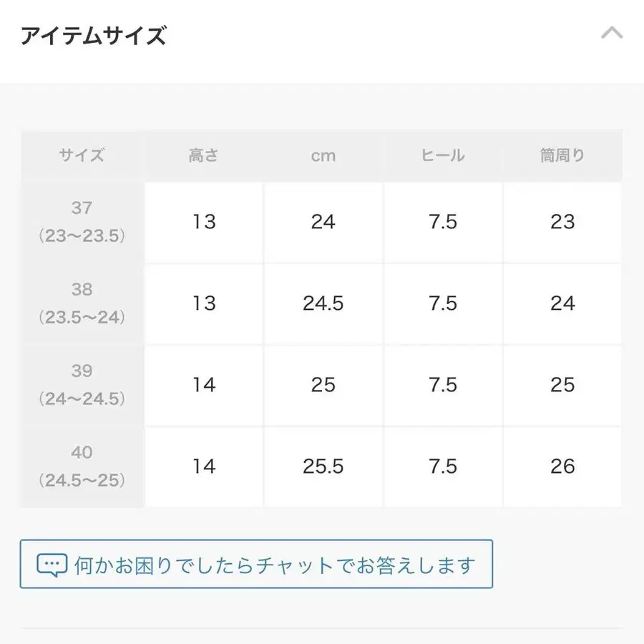Image resolution: width=644 pixels, height=644 pixels.
Task: Click the cm column header
Action: pyautogui.click(x=323, y=155)
